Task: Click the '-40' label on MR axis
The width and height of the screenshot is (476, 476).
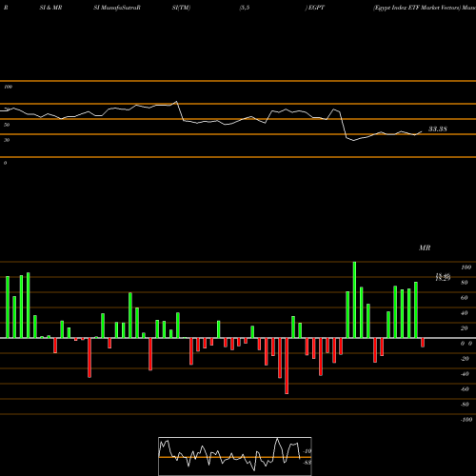Action: pos(465,374)
